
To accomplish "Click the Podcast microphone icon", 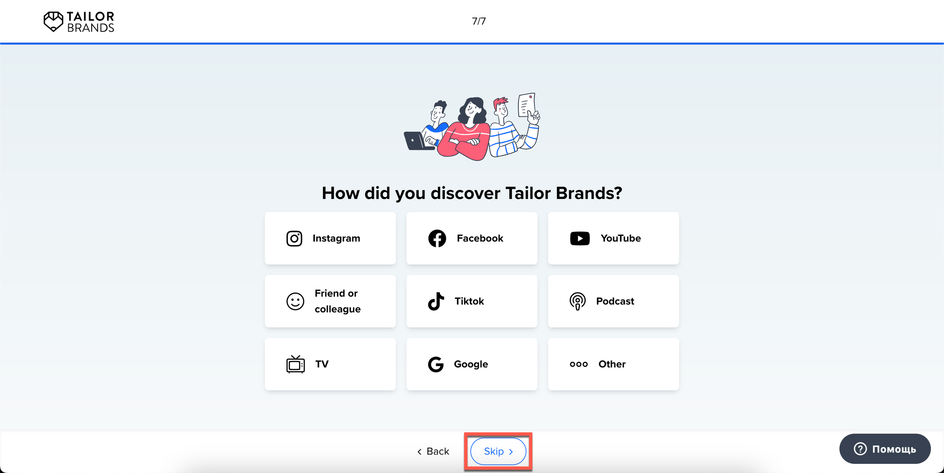I will pyautogui.click(x=577, y=301).
